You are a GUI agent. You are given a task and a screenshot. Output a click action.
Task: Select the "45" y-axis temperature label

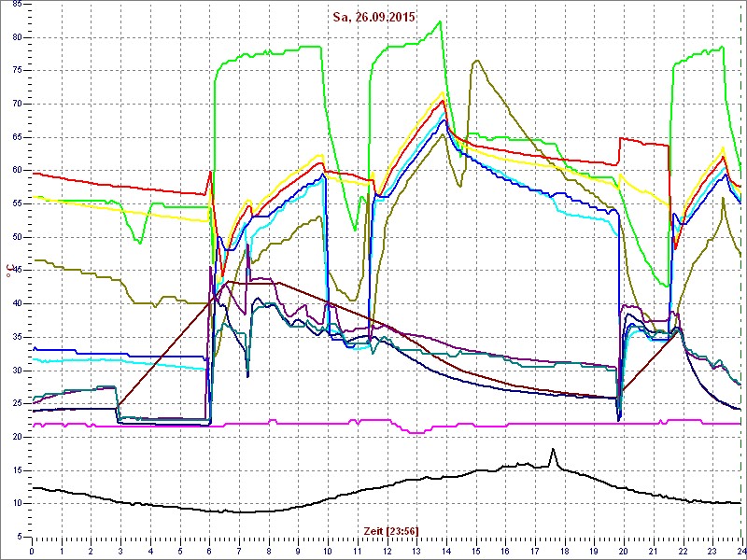(17, 271)
